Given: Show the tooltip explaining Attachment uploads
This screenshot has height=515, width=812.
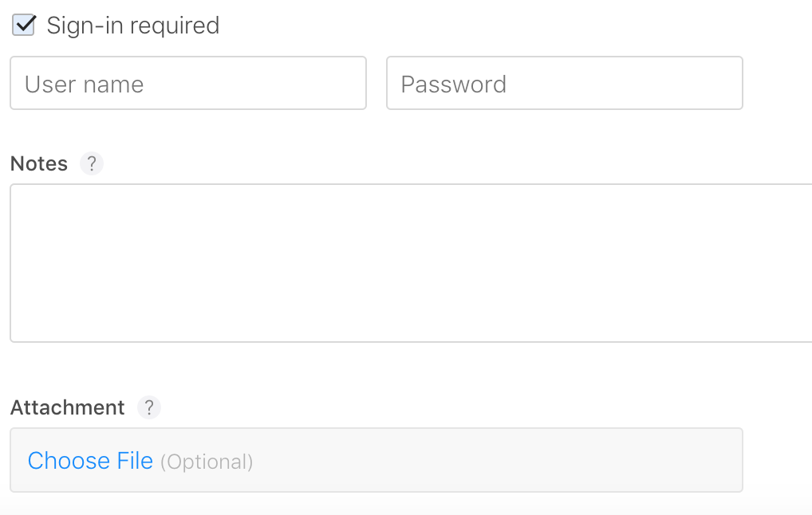Looking at the screenshot, I should coord(149,407).
